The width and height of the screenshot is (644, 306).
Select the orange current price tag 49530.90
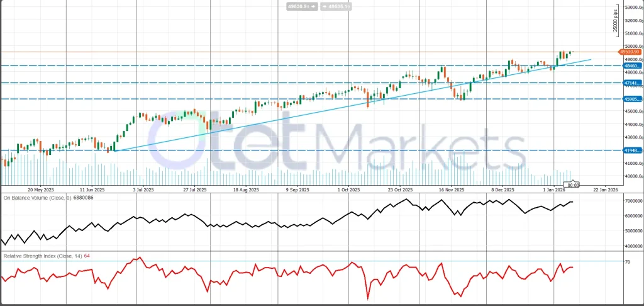click(x=630, y=52)
